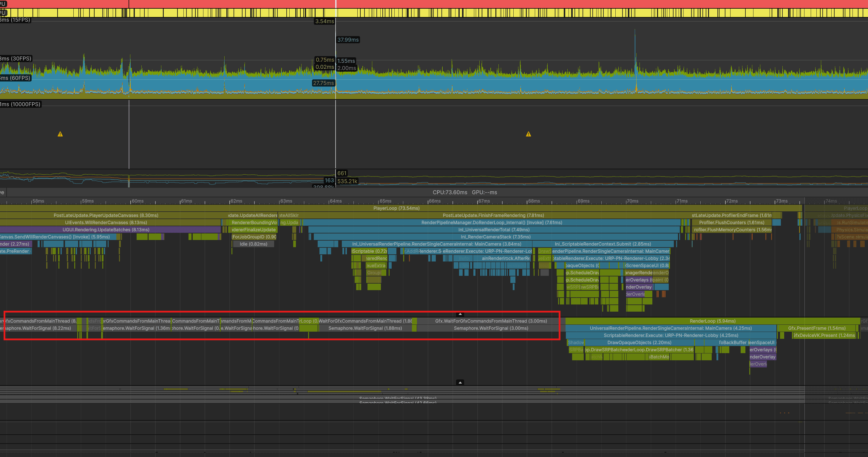Click "UIEvents.WillRenderCanvases (8.13ms)" bar
This screenshot has width=868, height=457.
(x=111, y=223)
